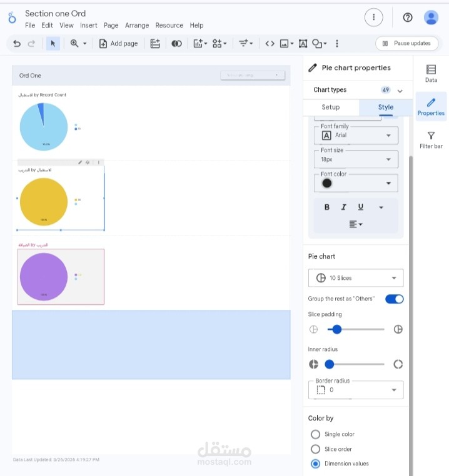Switch to the Style tab
Viewport: 449px width, 476px height.
[x=386, y=107]
